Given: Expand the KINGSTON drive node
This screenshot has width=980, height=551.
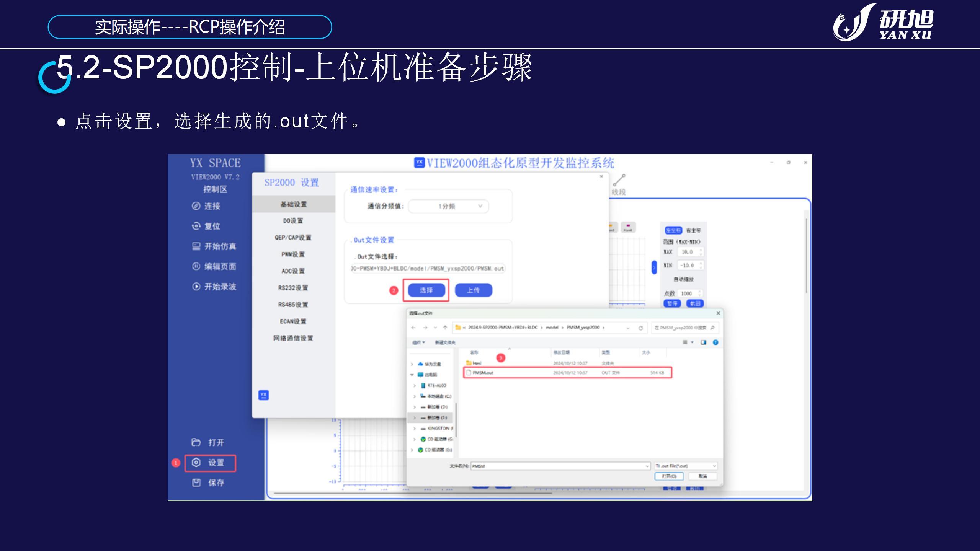Looking at the screenshot, I should click(415, 429).
